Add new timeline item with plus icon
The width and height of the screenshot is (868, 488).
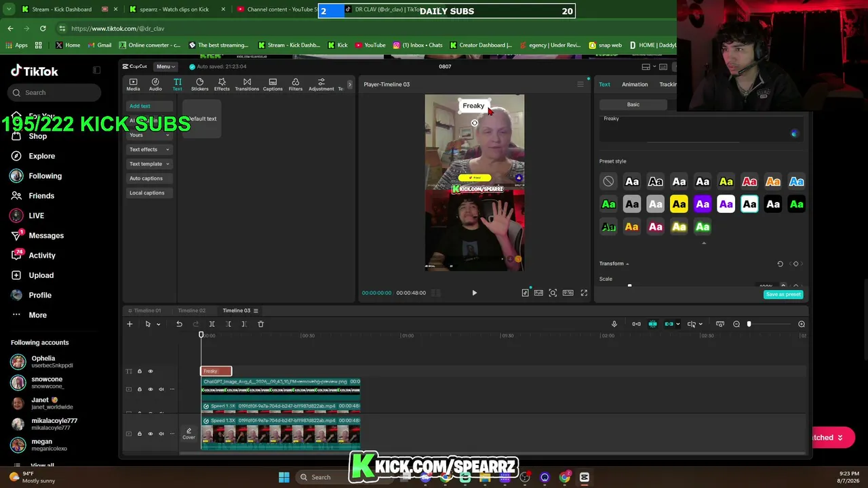130,324
